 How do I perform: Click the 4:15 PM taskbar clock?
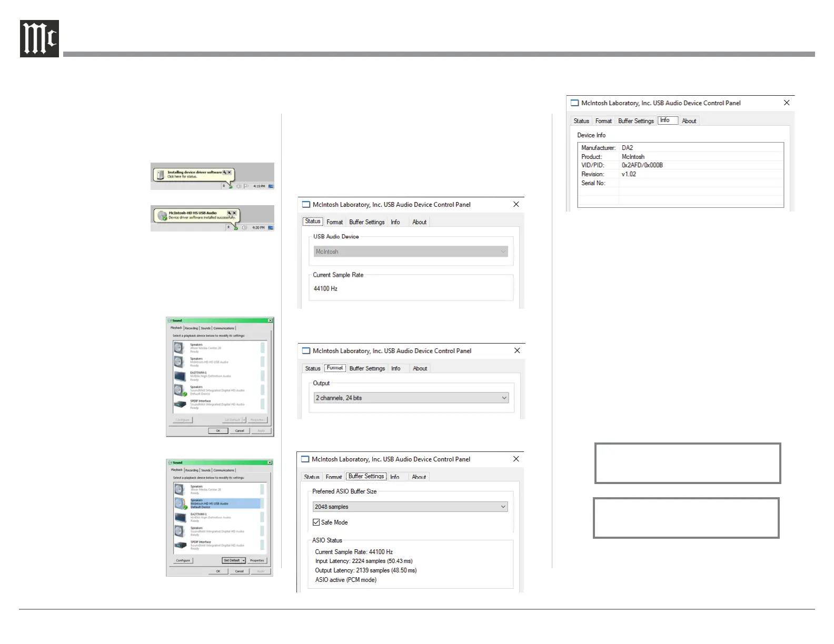(259, 186)
